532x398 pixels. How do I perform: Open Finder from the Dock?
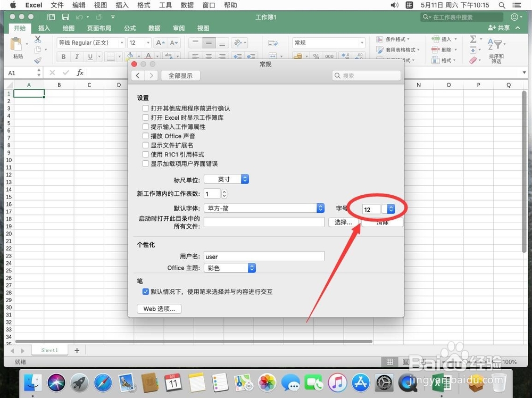pos(33,383)
